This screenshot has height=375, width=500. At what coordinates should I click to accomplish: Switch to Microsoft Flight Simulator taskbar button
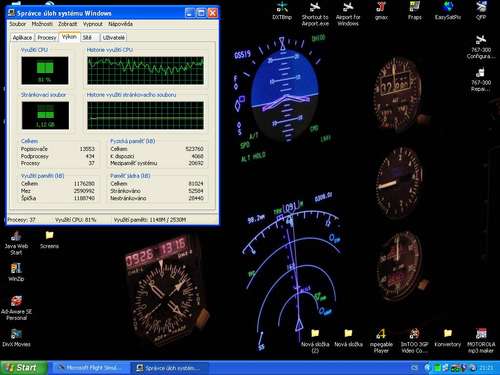tap(91, 368)
